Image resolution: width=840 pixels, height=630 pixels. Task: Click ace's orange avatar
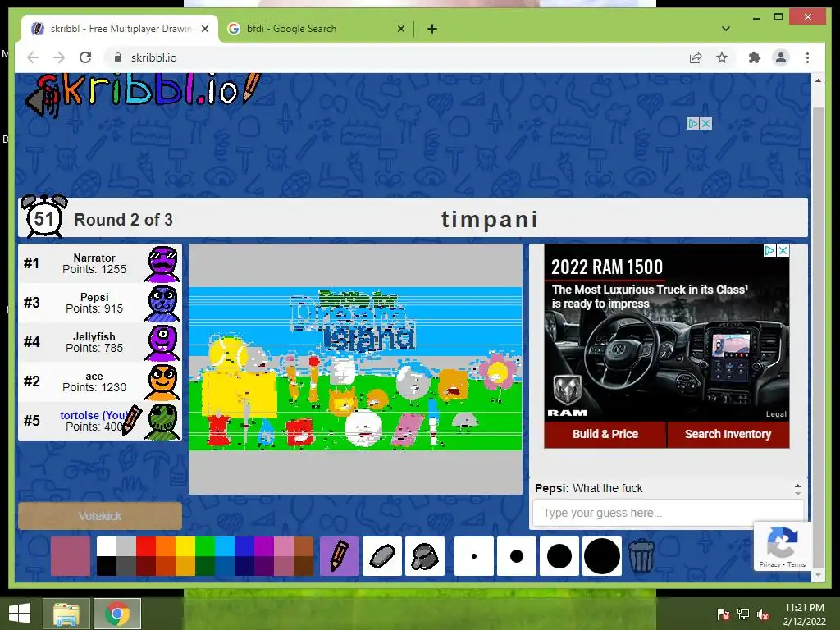click(x=162, y=382)
